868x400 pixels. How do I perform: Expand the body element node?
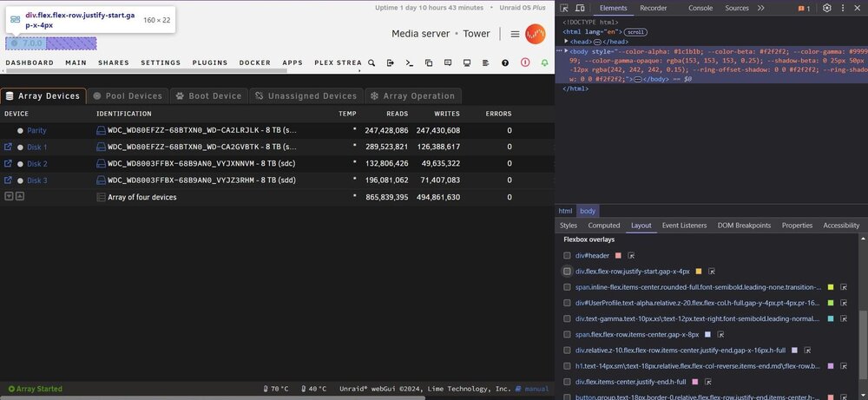click(566, 51)
